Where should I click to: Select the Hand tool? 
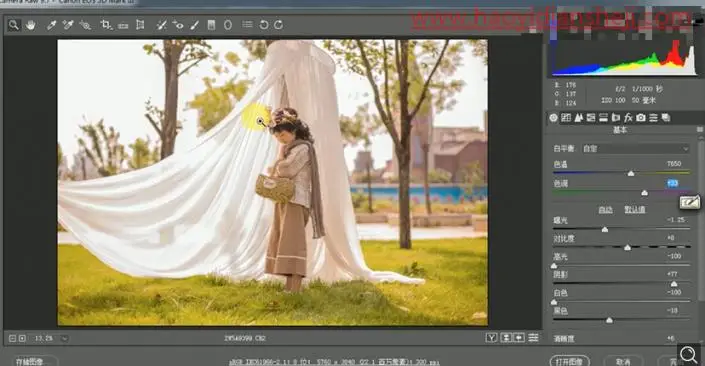pyautogui.click(x=31, y=25)
